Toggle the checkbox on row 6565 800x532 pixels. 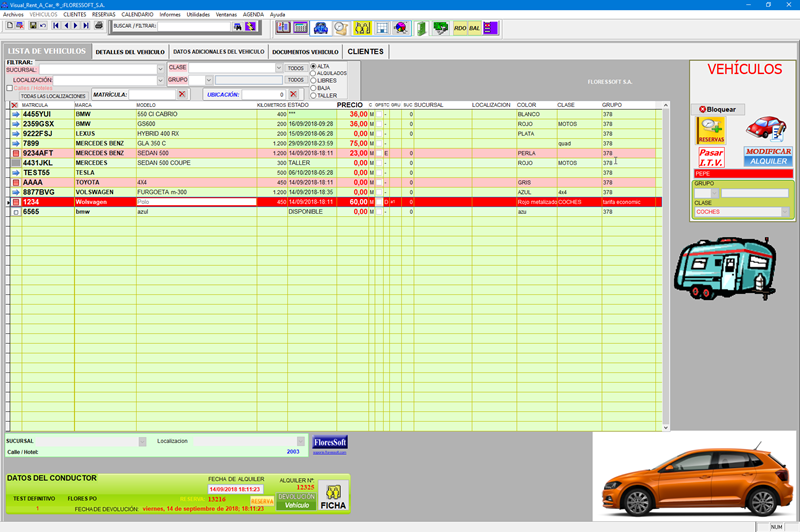[16, 212]
